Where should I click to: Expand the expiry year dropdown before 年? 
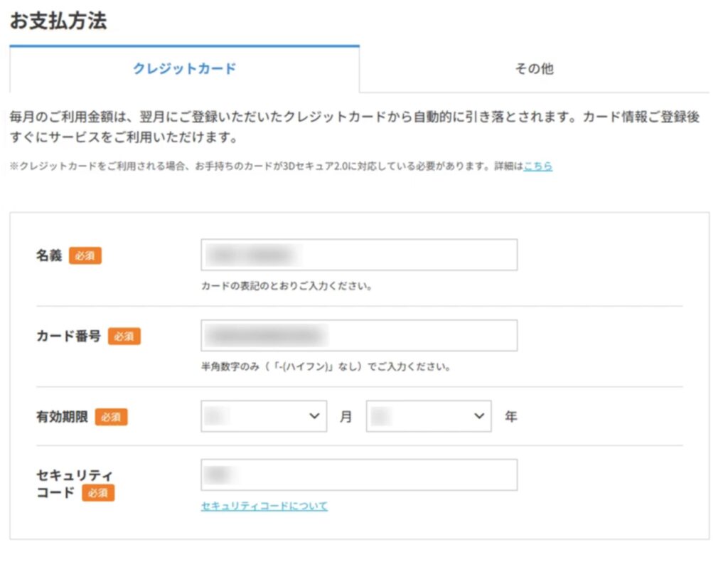[x=429, y=416]
